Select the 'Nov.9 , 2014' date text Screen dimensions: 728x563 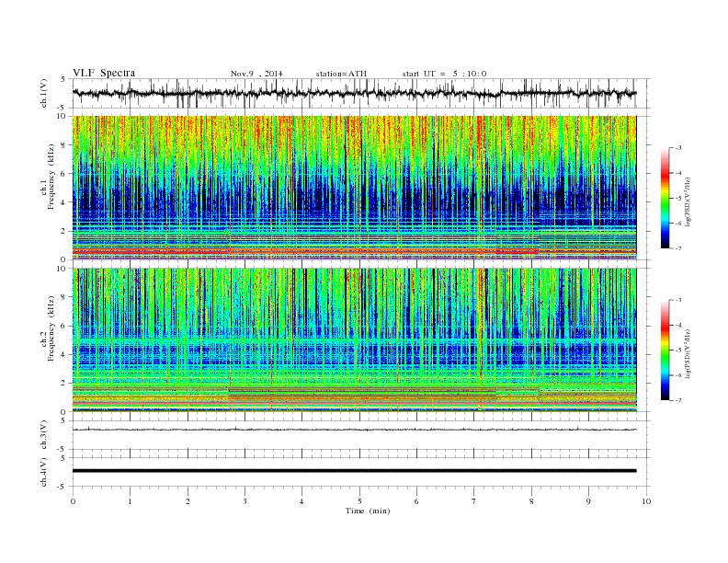pyautogui.click(x=256, y=74)
